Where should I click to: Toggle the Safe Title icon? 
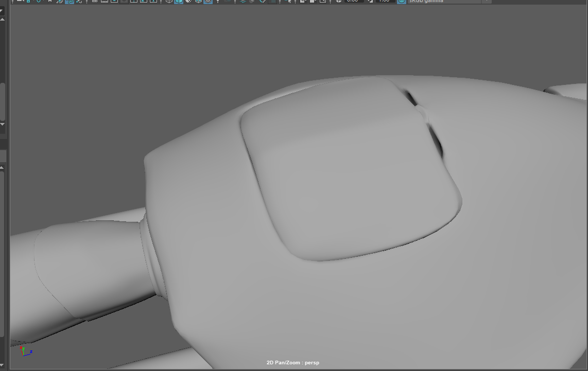tap(153, 1)
